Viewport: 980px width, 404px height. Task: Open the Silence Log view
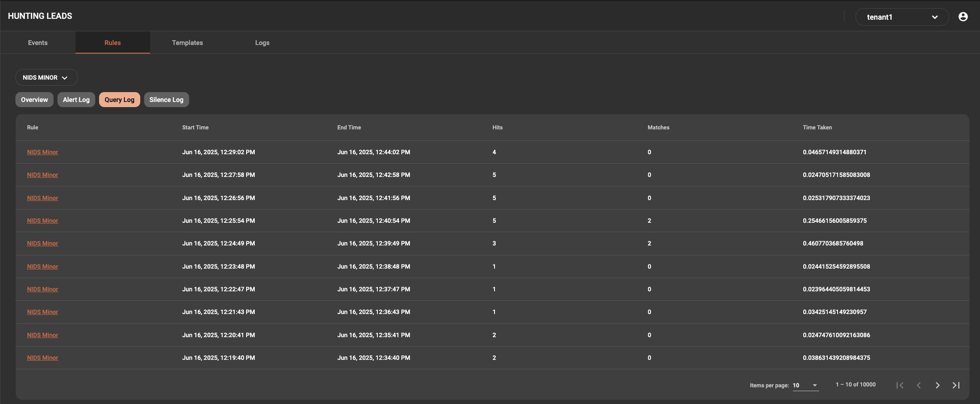click(x=166, y=100)
